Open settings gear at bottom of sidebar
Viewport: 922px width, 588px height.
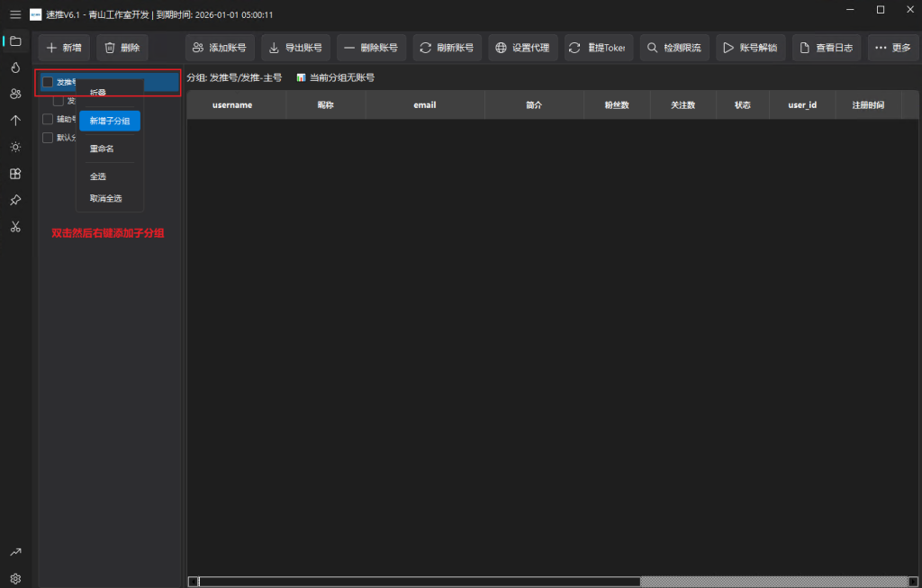[15, 578]
